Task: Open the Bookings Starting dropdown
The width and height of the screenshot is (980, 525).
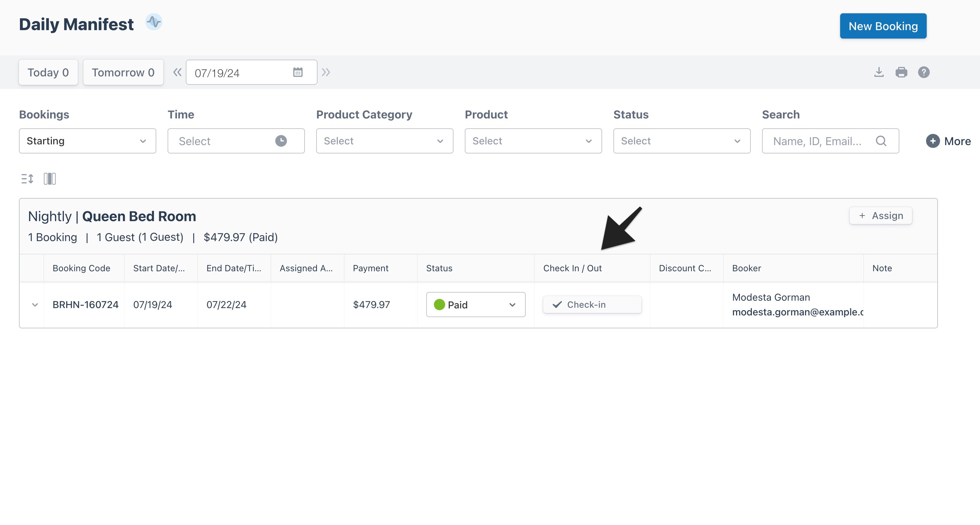Action: click(88, 141)
